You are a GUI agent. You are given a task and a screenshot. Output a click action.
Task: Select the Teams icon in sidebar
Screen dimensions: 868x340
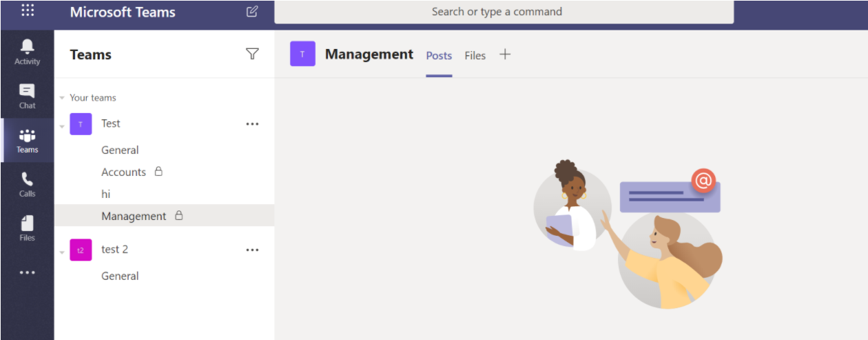pos(28,140)
